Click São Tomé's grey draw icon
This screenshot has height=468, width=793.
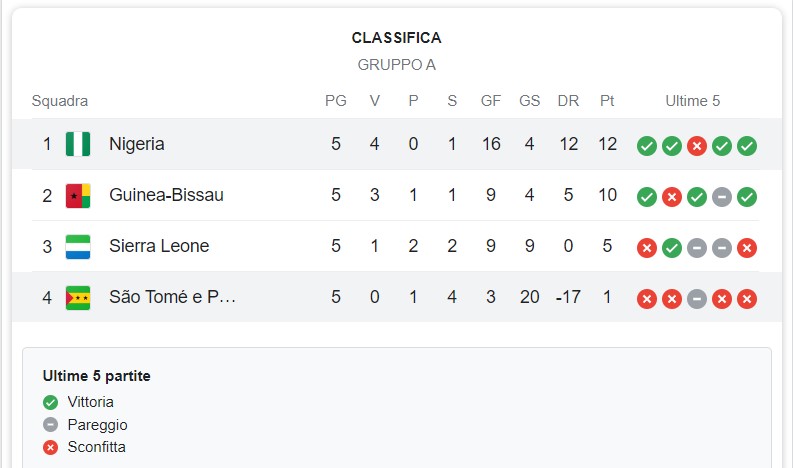[697, 299]
